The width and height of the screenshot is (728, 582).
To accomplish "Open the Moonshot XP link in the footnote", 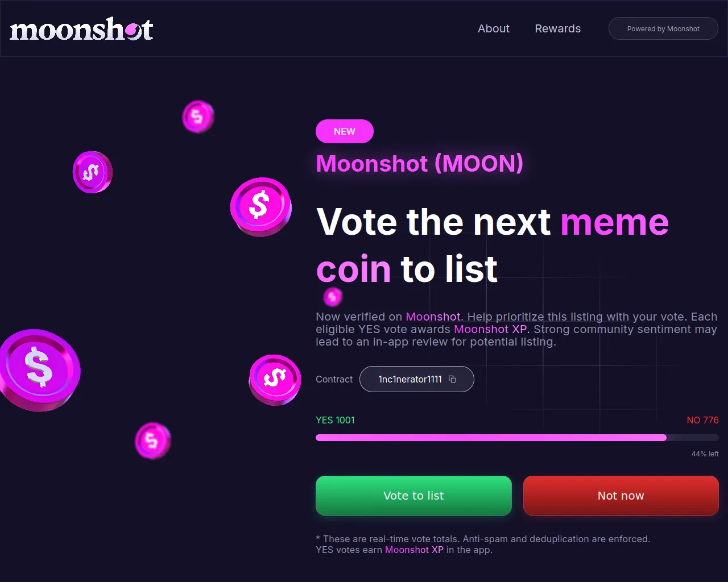I will click(x=414, y=550).
